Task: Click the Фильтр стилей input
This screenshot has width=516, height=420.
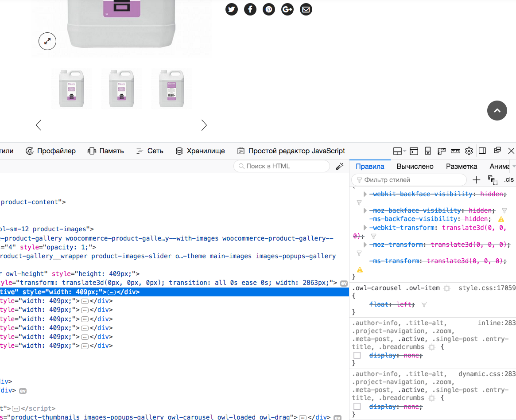Action: (409, 180)
